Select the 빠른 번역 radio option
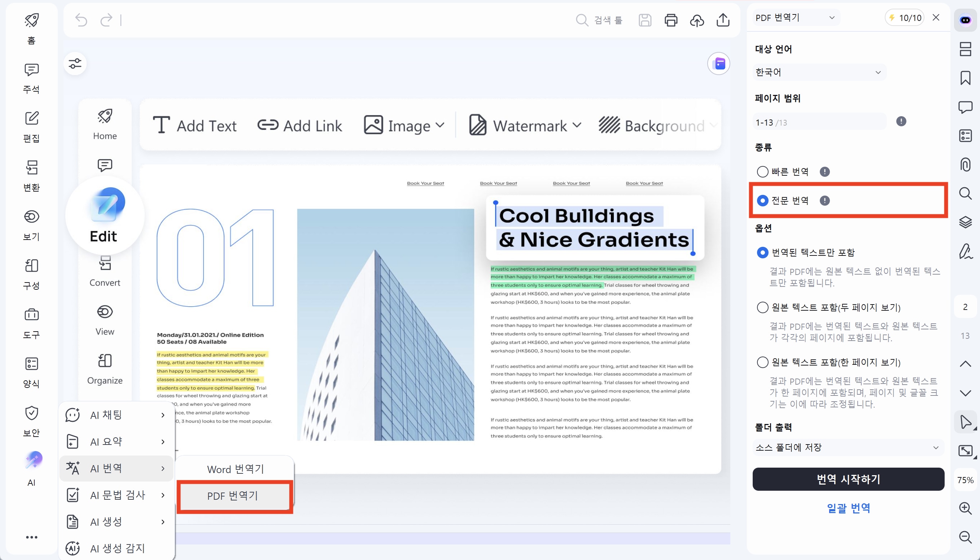980x560 pixels. click(x=762, y=171)
